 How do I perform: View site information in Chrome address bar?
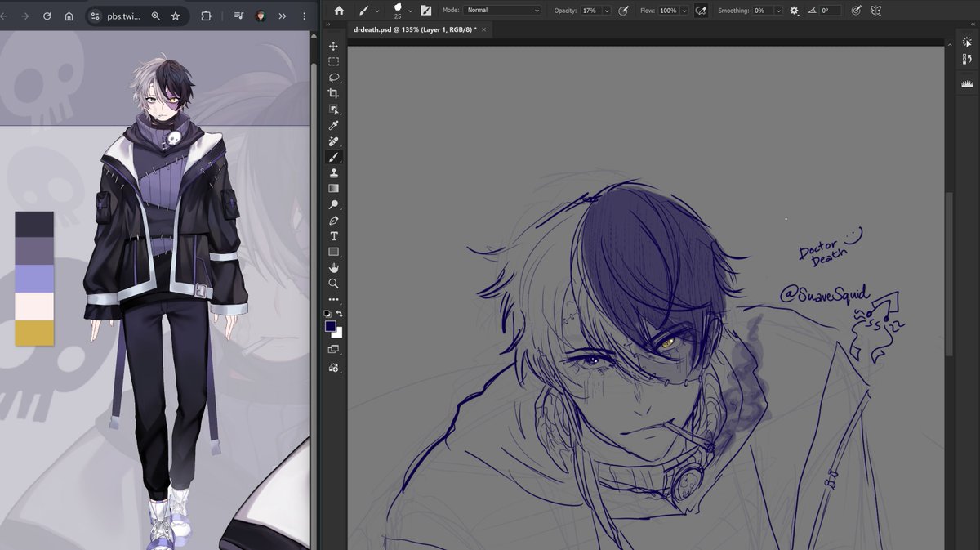[x=95, y=16]
